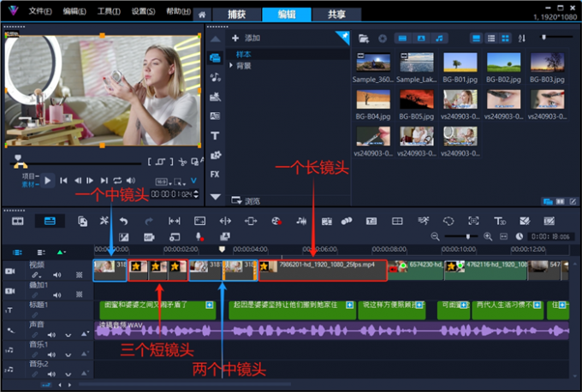Select the BG-B05.jpg thumbnail
This screenshot has width=582, height=392.
[x=417, y=99]
